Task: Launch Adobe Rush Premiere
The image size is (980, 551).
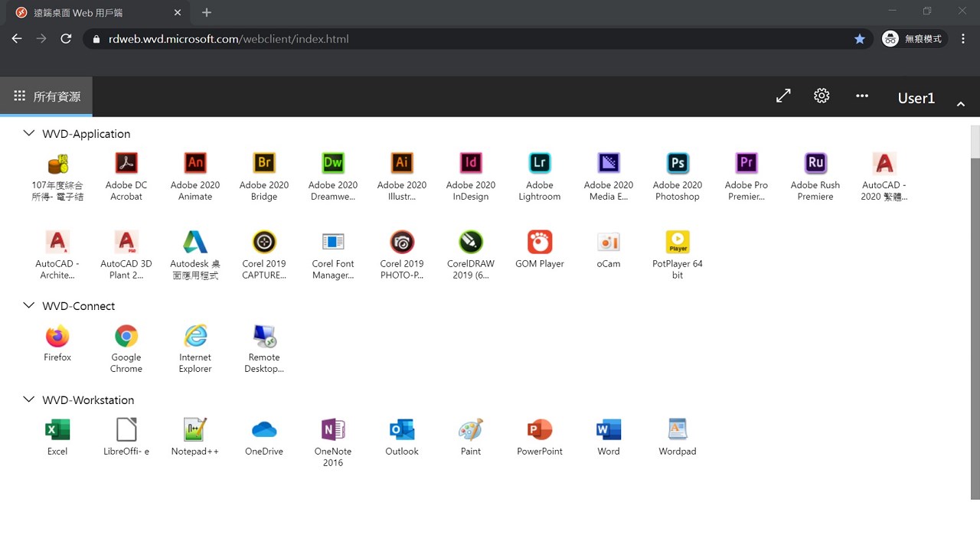Action: point(815,176)
